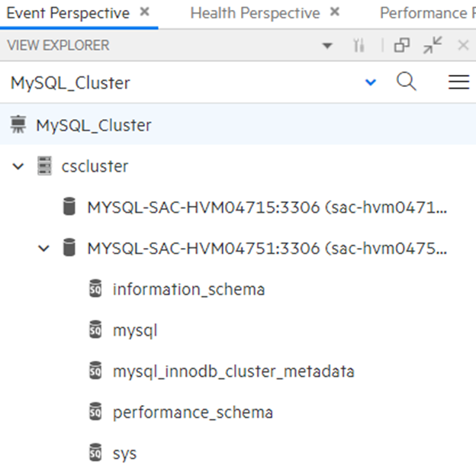This screenshot has height=467, width=476.
Task: Collapse the cscluster tree node
Action: [18, 166]
